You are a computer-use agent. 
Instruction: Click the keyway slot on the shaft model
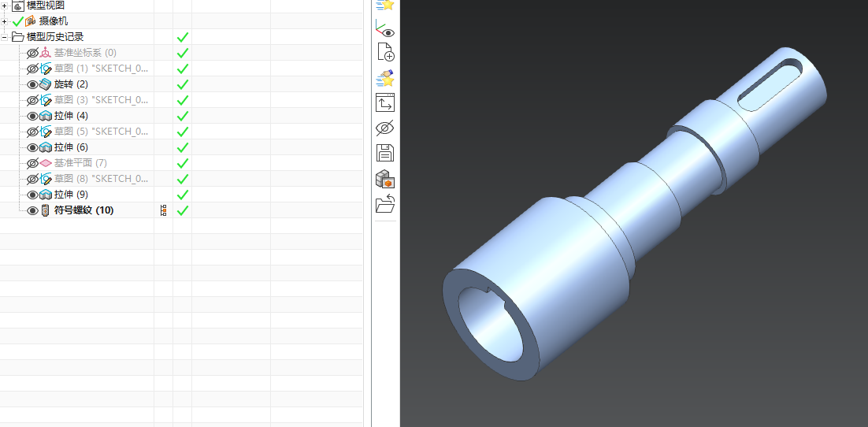[771, 84]
